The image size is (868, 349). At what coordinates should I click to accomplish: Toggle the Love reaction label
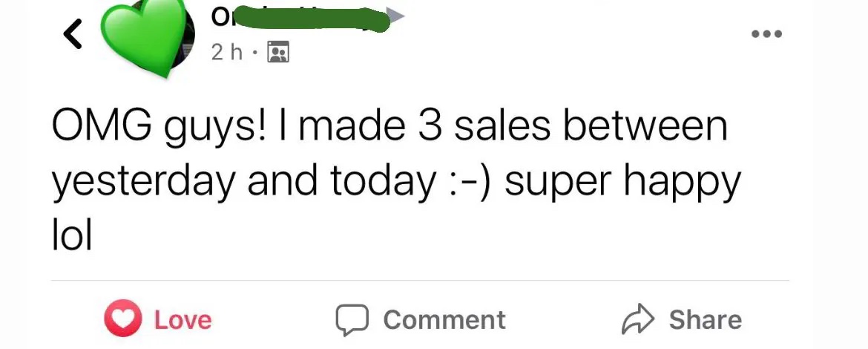coord(183,320)
